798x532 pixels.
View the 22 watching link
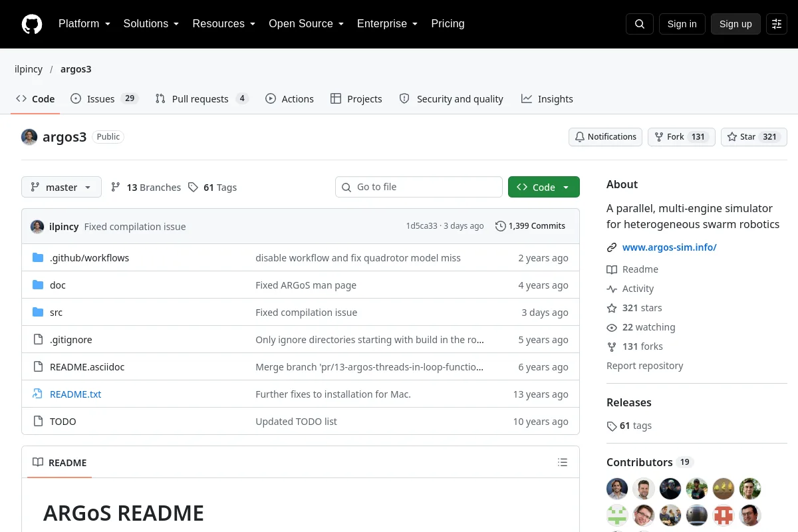(641, 327)
